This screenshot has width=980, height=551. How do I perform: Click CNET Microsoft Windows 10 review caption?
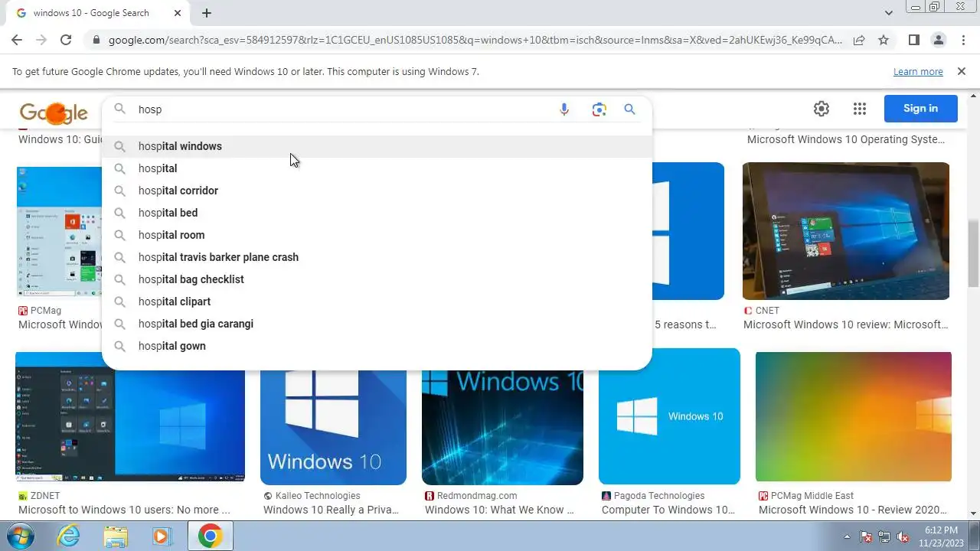pyautogui.click(x=846, y=324)
